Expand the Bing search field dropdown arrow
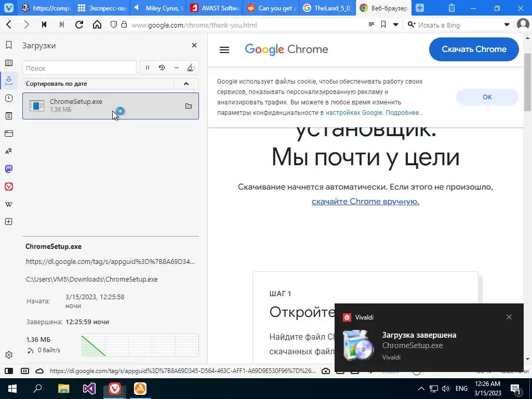 [507, 24]
